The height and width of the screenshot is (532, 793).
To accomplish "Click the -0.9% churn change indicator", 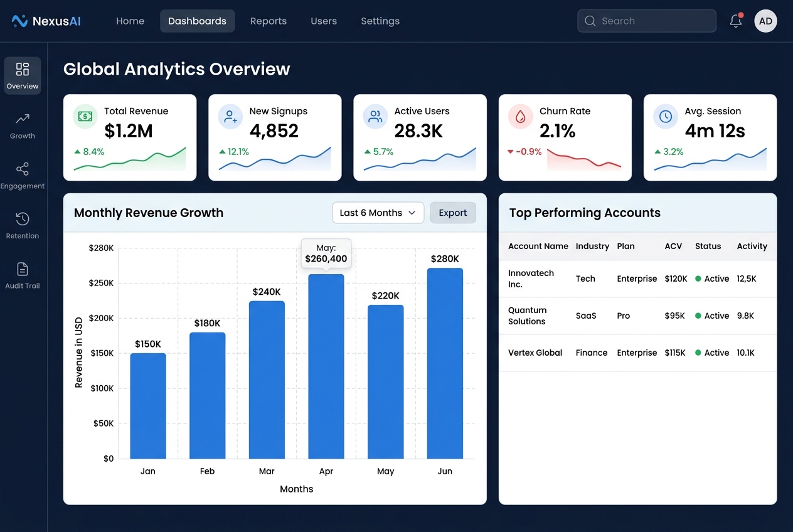I will pos(524,152).
